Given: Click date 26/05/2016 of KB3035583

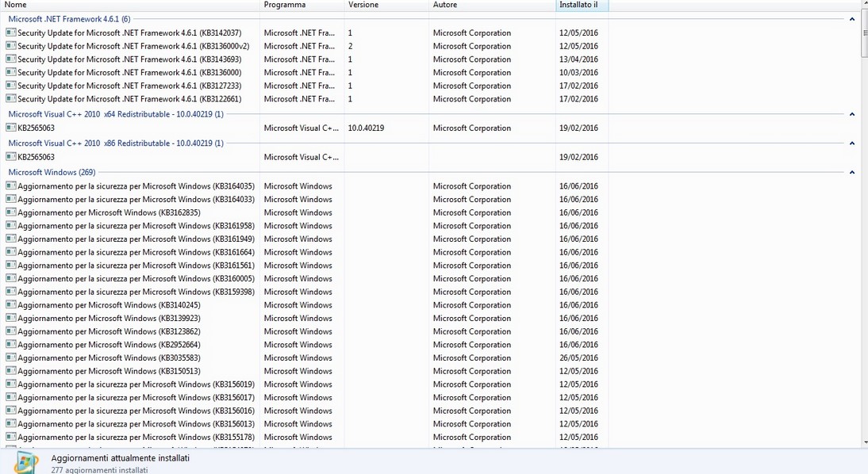Looking at the screenshot, I should [x=578, y=357].
